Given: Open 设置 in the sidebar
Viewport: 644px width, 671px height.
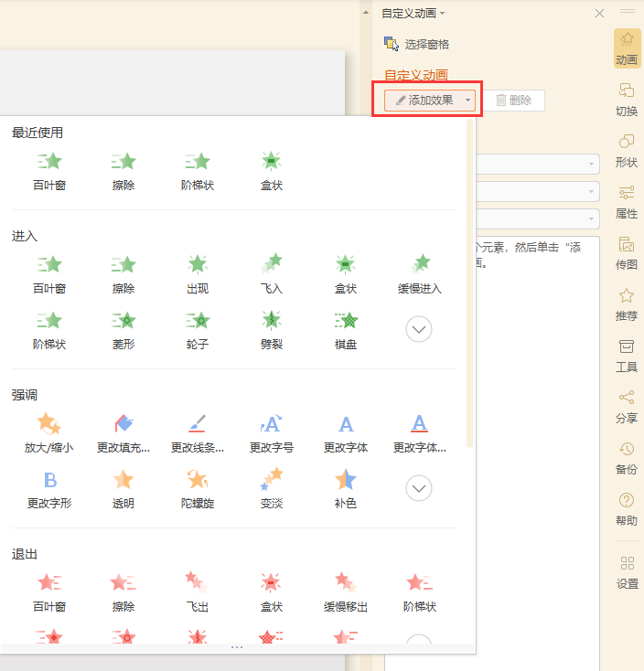Looking at the screenshot, I should click(x=627, y=572).
